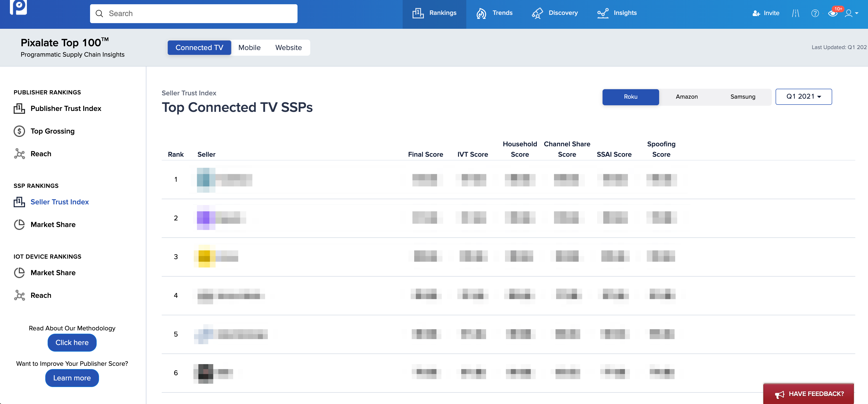Select the Mobile tab

(249, 47)
